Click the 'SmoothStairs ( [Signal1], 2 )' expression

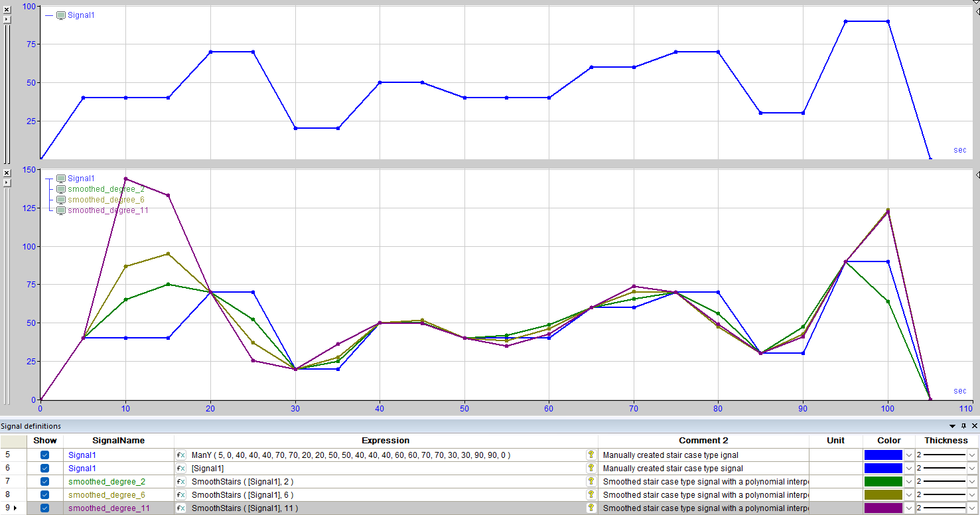pyautogui.click(x=242, y=482)
